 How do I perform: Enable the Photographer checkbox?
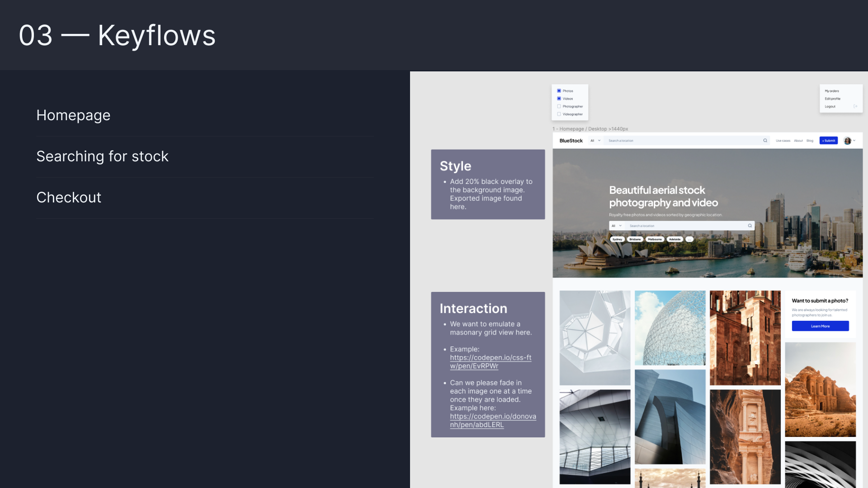tap(559, 107)
